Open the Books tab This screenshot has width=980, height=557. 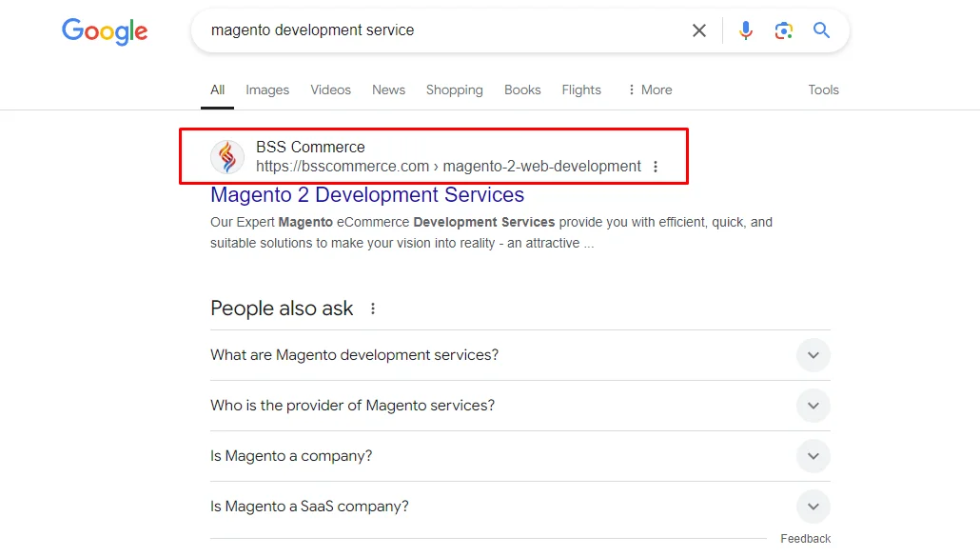click(x=522, y=90)
